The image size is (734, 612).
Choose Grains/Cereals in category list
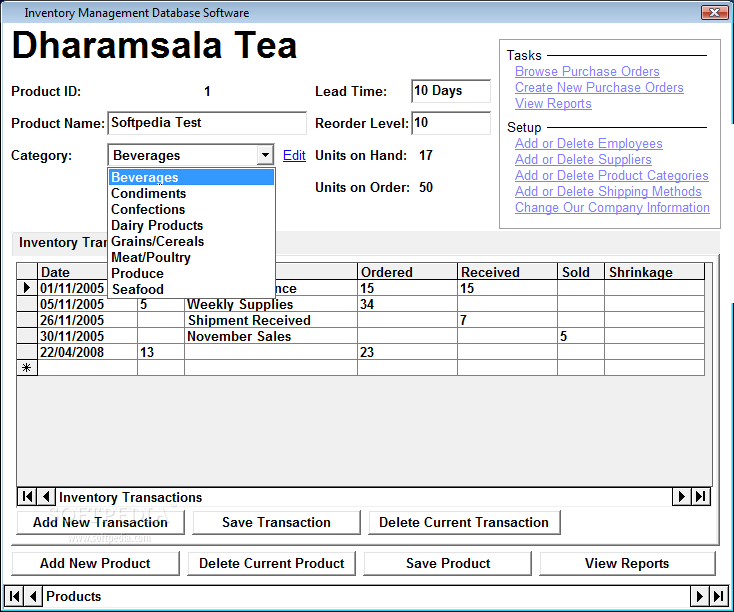pos(191,241)
